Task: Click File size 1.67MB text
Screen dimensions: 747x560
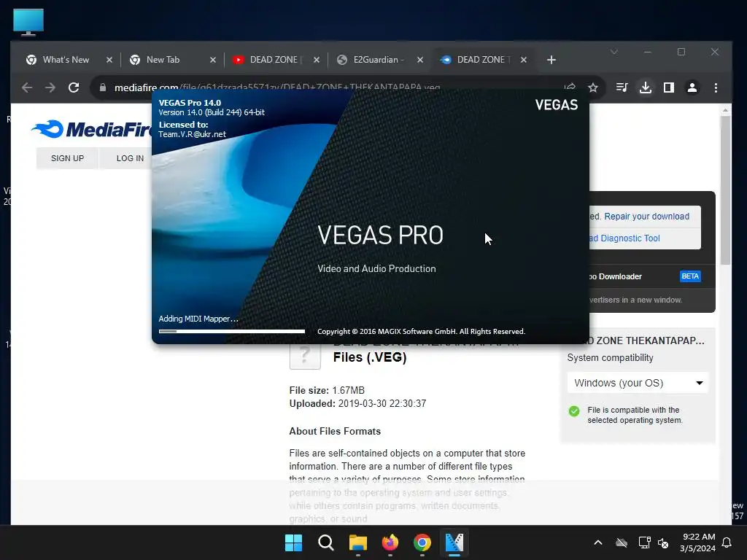Action: coord(327,391)
